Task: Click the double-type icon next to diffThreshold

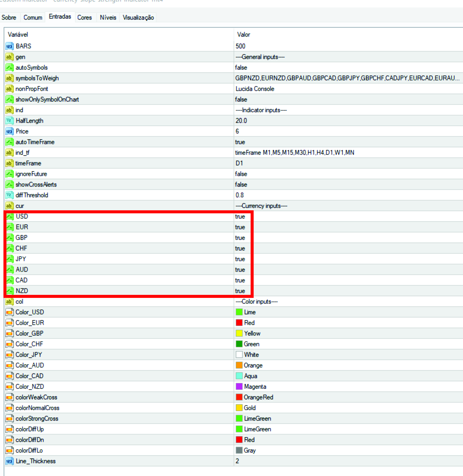Action: pos(9,195)
